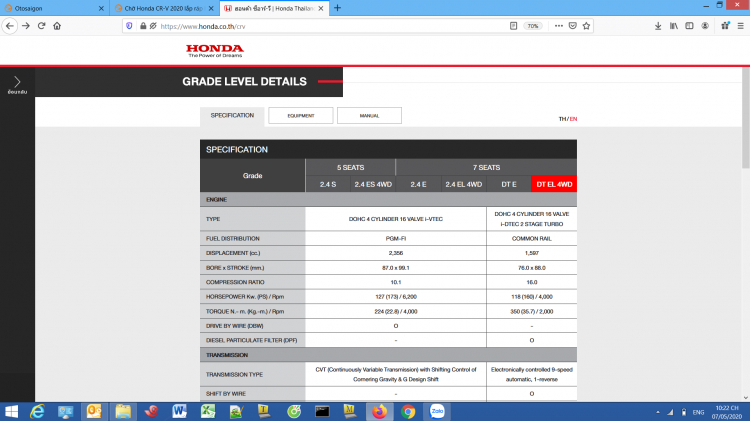This screenshot has height=421, width=750.
Task: Open File Explorer from taskbar
Action: (123, 411)
